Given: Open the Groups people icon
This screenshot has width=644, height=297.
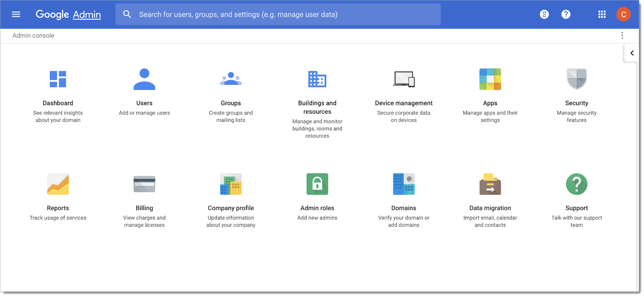Looking at the screenshot, I should pyautogui.click(x=231, y=79).
